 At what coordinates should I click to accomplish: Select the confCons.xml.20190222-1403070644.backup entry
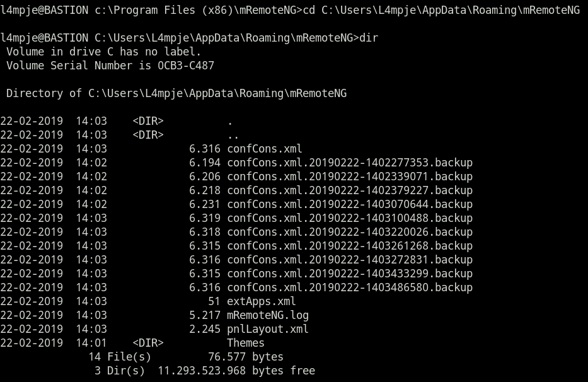pos(349,204)
